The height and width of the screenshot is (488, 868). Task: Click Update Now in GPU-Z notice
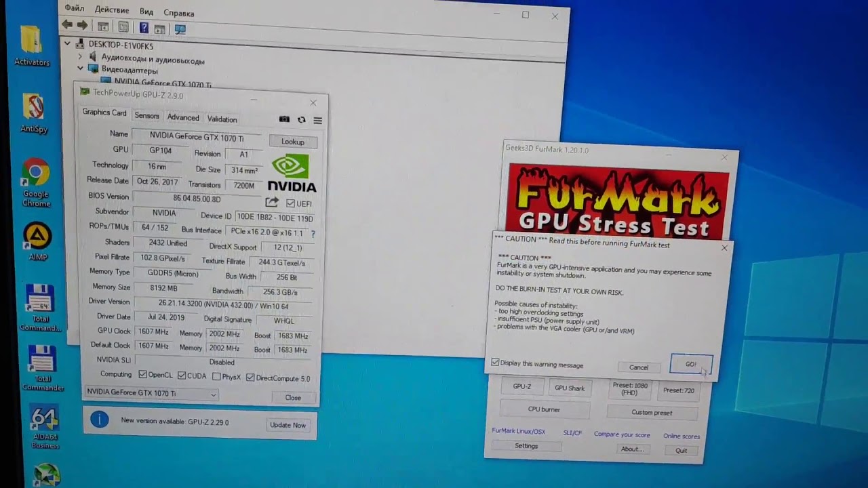(288, 425)
